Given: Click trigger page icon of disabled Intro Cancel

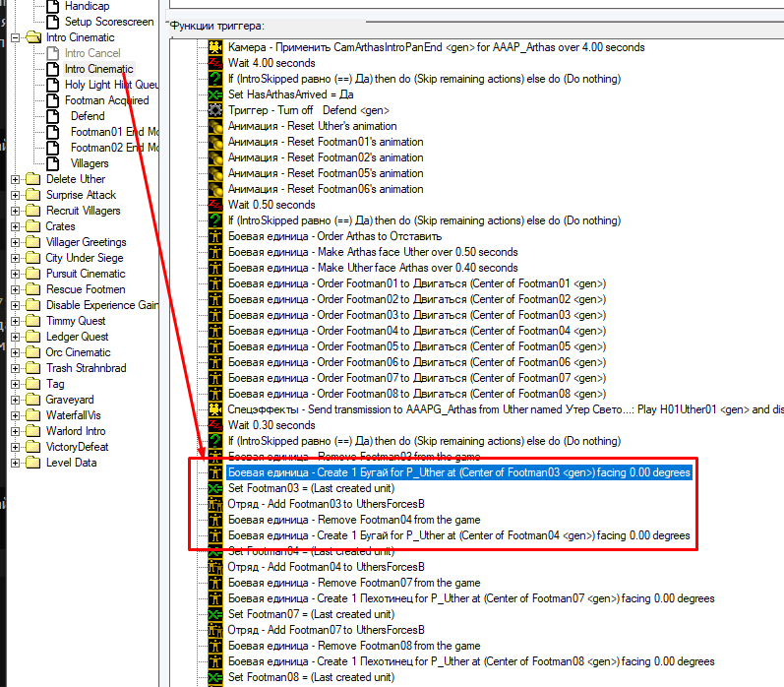Looking at the screenshot, I should coord(53,53).
